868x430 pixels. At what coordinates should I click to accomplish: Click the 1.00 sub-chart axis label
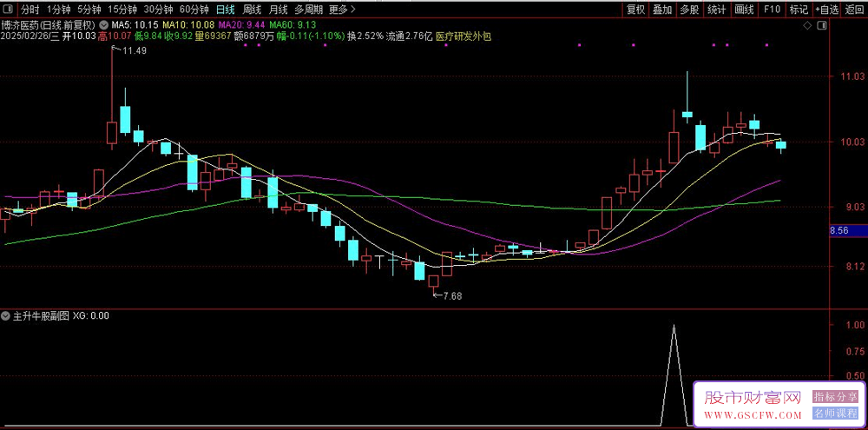click(x=857, y=326)
